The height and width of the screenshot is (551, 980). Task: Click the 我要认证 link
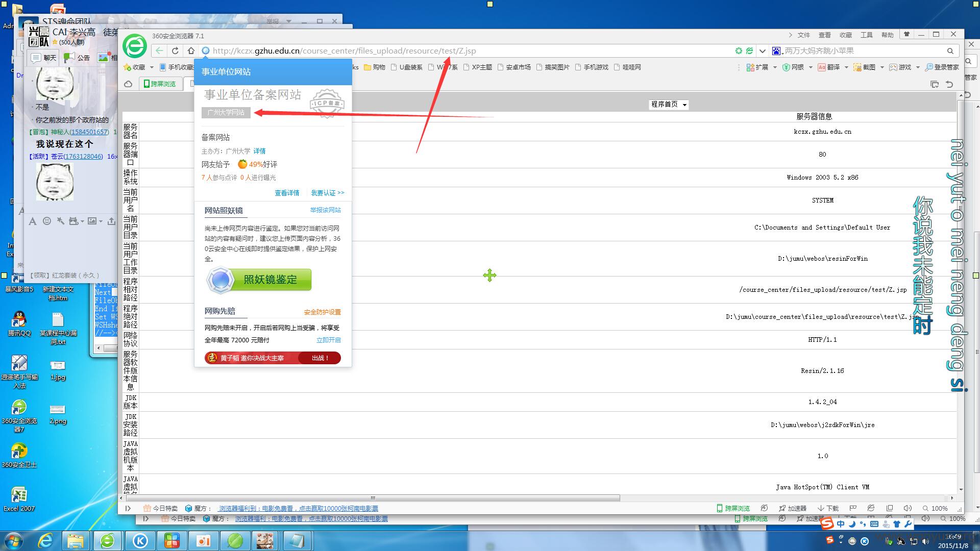pos(328,193)
